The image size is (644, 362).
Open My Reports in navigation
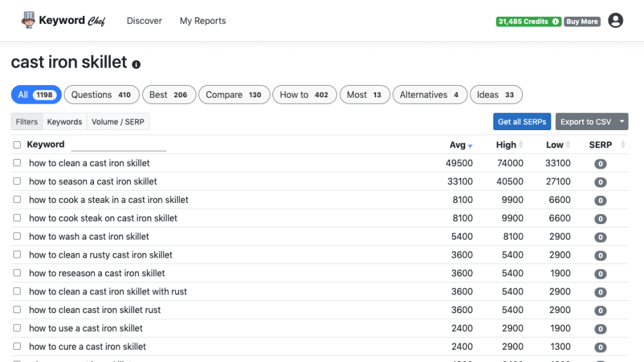[203, 21]
